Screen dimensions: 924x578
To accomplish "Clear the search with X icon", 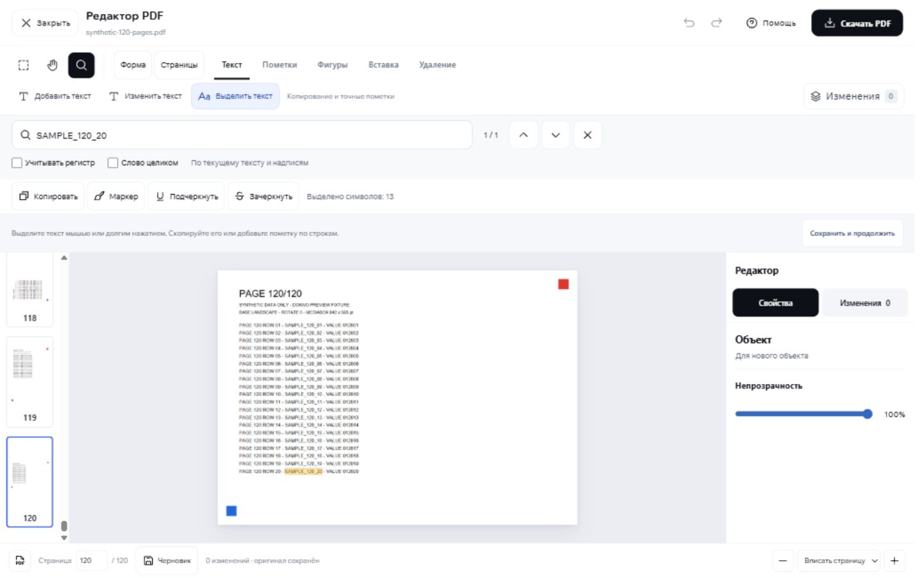I will tap(588, 135).
